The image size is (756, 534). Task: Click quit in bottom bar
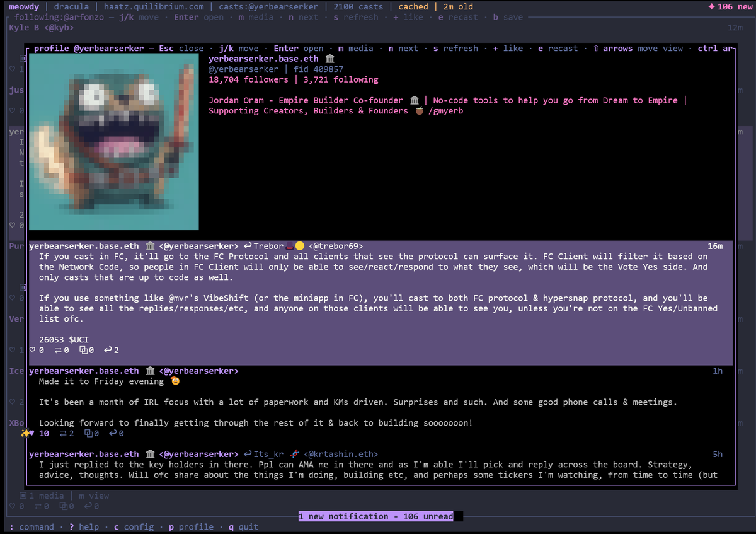[243, 527]
